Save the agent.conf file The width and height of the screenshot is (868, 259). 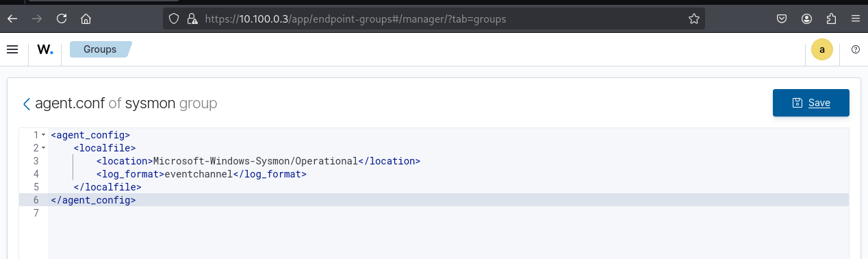pos(811,103)
